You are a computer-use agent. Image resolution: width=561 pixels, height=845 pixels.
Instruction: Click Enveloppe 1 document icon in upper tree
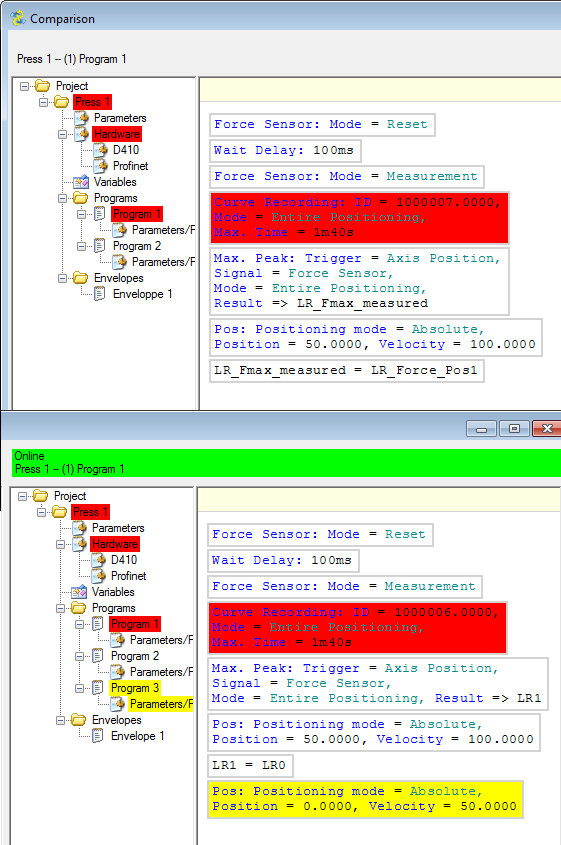[x=100, y=294]
